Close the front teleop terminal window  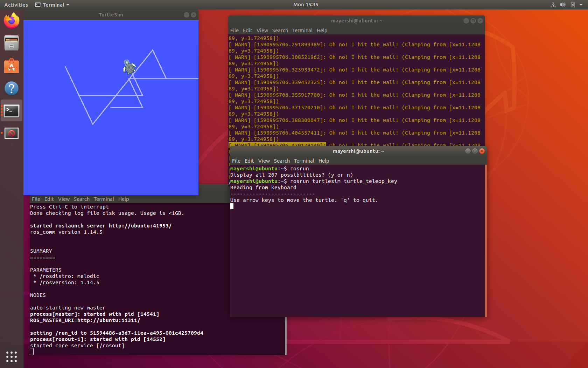(x=482, y=151)
